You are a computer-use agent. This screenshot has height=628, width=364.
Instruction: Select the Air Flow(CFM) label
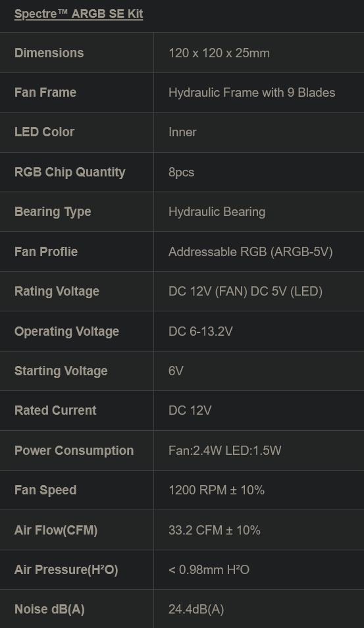click(56, 531)
